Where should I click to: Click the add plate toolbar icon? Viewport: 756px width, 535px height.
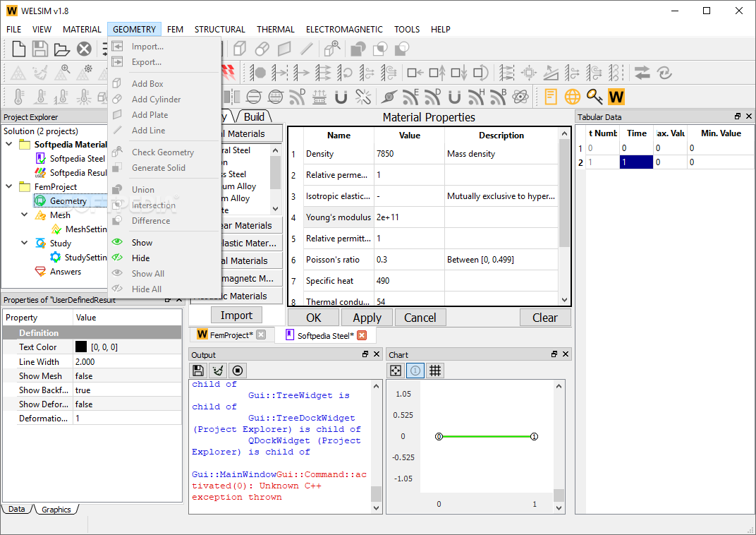click(284, 49)
